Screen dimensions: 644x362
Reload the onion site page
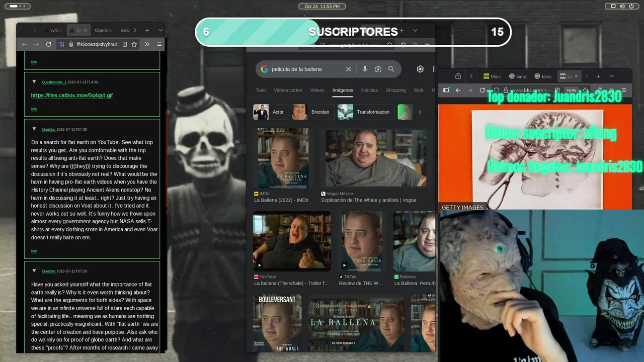(x=49, y=44)
